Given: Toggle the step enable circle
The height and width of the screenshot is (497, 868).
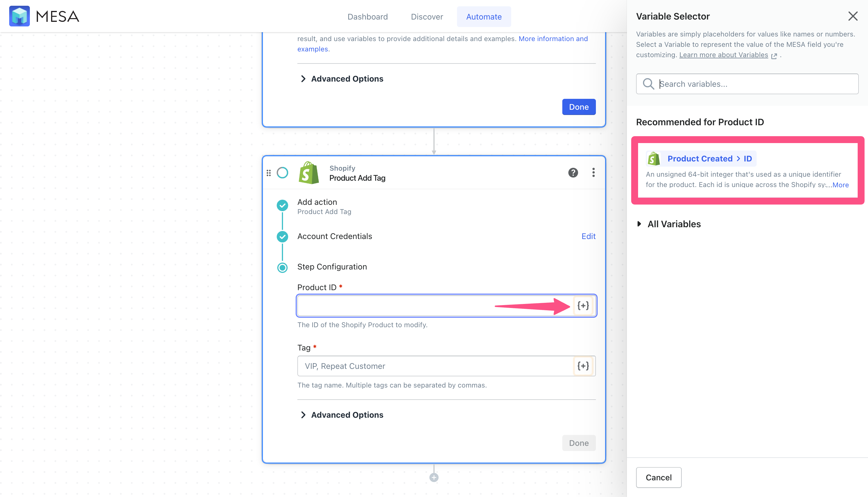Looking at the screenshot, I should coord(282,173).
